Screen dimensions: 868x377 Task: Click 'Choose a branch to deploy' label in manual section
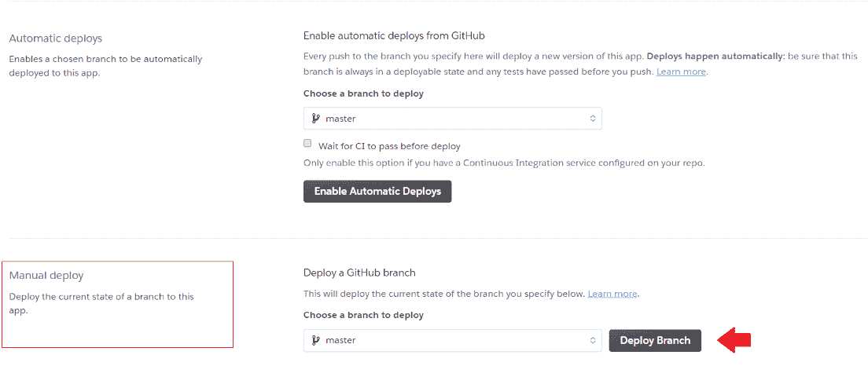click(363, 315)
